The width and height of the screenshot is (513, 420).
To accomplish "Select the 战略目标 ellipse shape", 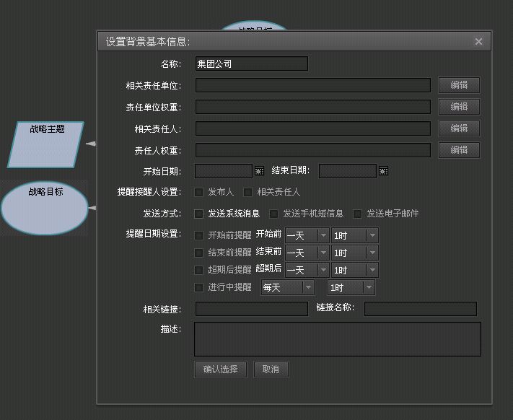I will [x=45, y=209].
